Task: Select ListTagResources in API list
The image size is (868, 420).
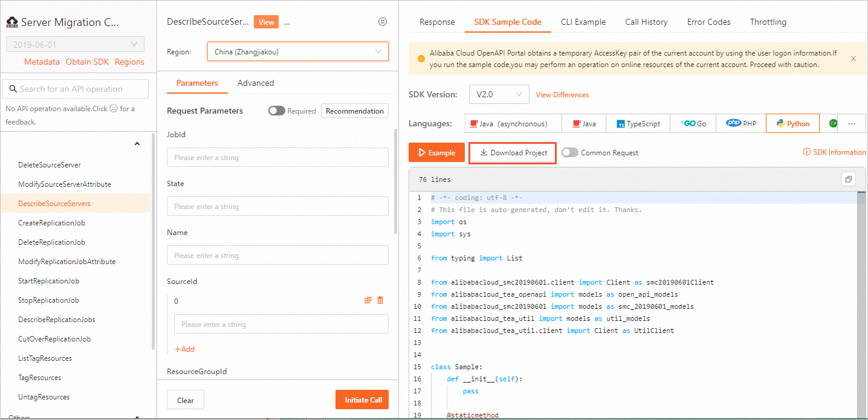Action: 45,358
